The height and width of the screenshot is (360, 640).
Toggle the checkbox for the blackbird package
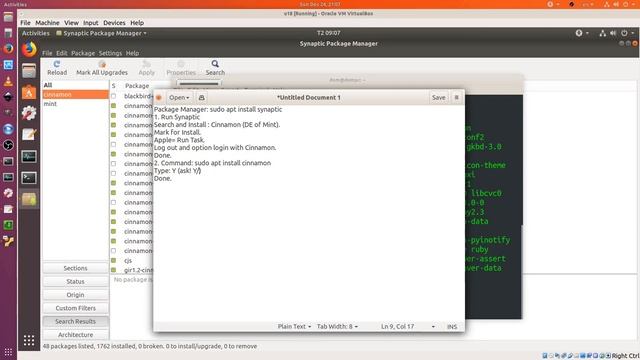pyautogui.click(x=113, y=96)
